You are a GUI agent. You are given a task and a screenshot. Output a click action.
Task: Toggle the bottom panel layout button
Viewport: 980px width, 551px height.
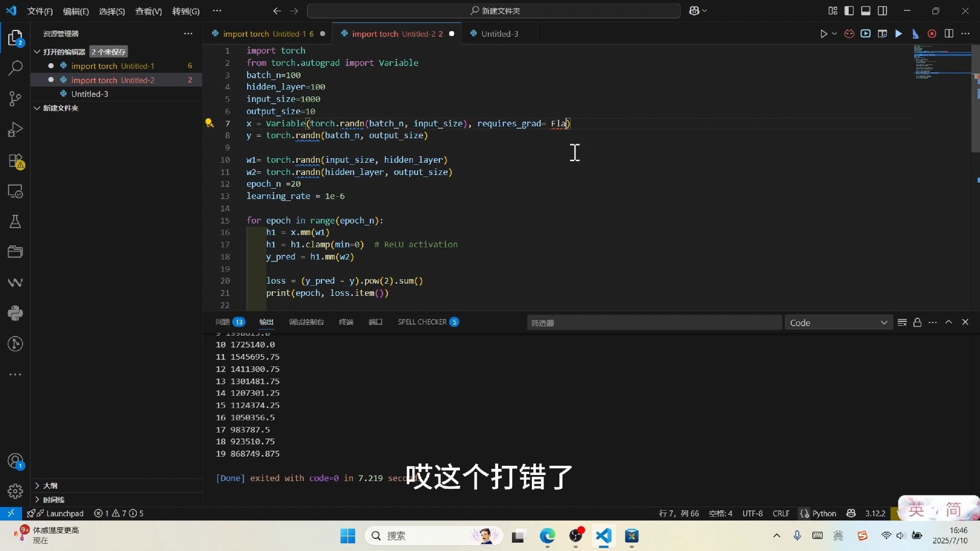click(x=866, y=11)
